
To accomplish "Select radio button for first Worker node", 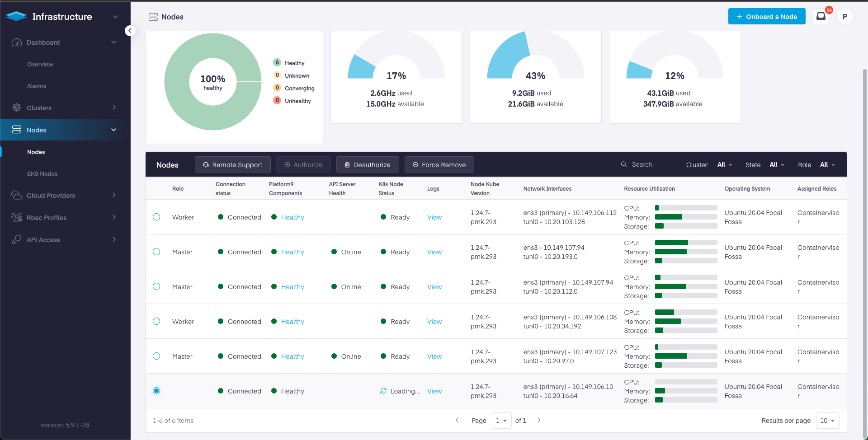I will tap(156, 217).
